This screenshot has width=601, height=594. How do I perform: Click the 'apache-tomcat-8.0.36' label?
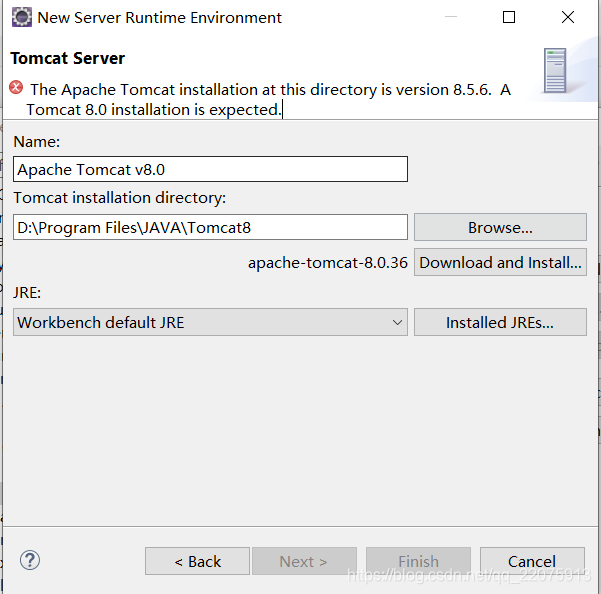click(x=328, y=263)
